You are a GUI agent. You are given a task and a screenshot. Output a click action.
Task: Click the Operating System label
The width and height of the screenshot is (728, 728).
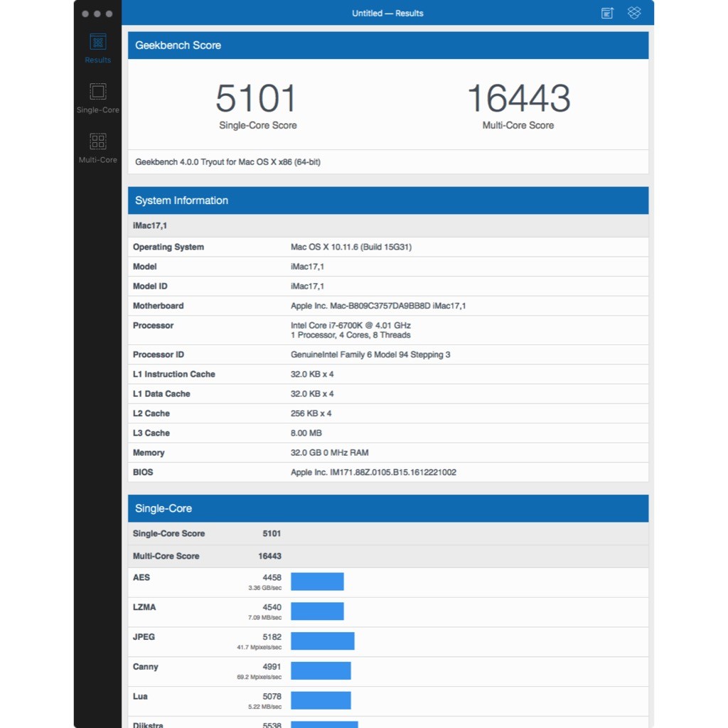(x=168, y=247)
